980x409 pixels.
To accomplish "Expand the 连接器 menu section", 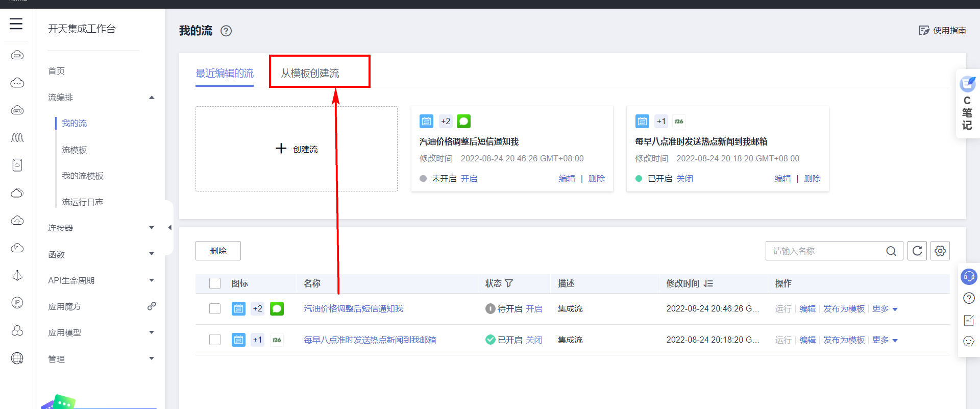I will point(152,228).
